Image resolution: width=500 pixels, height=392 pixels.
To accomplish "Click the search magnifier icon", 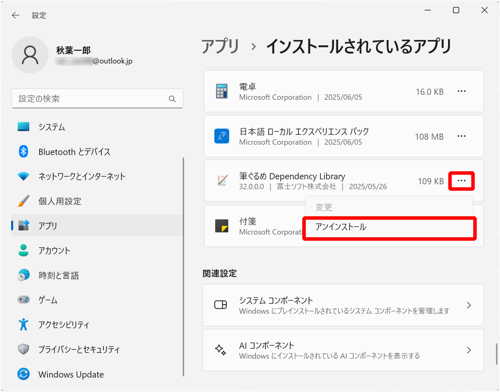I will click(172, 99).
